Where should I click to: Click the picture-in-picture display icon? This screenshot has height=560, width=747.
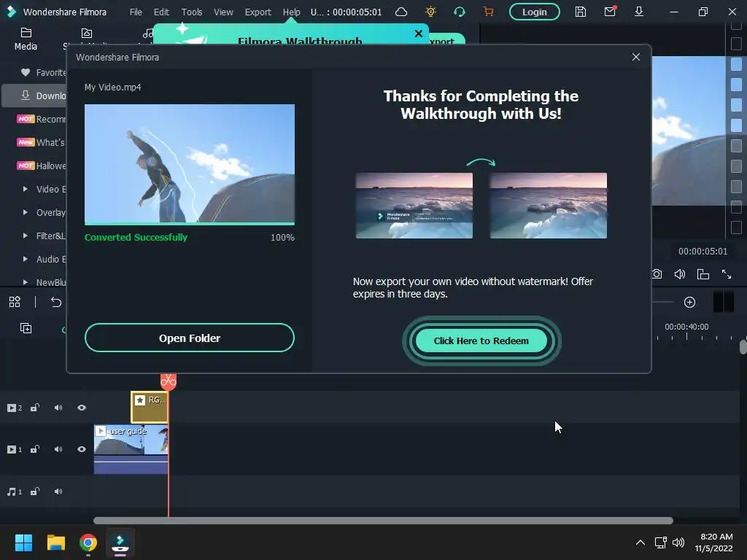(703, 274)
